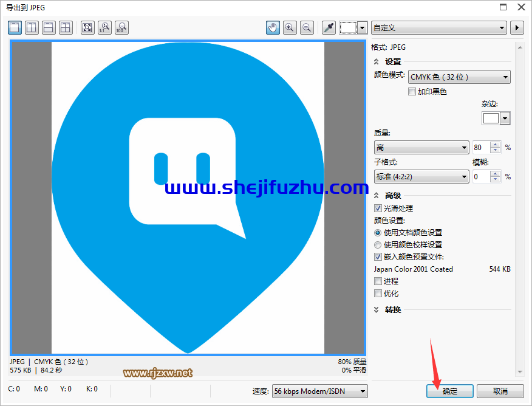Click the quality percent field showing 80

pyautogui.click(x=481, y=148)
